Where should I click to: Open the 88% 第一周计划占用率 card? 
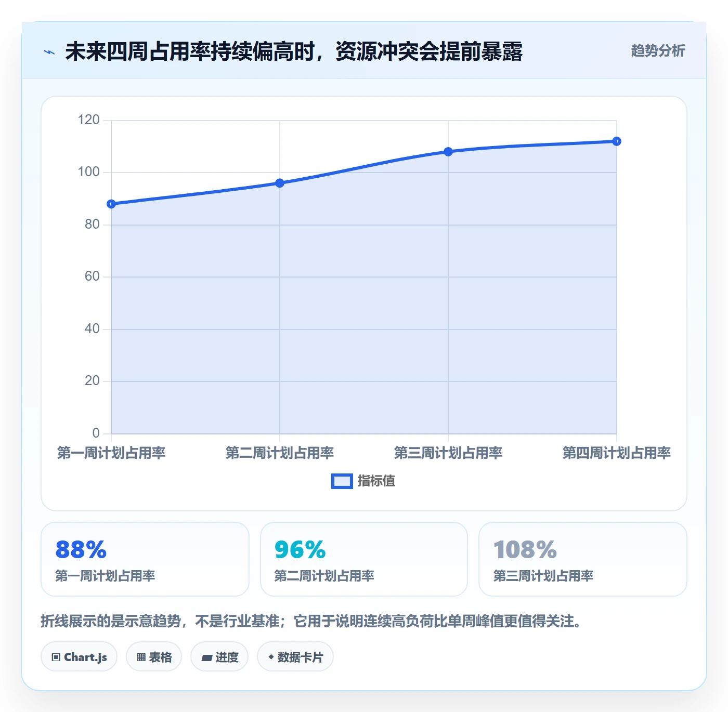click(145, 559)
